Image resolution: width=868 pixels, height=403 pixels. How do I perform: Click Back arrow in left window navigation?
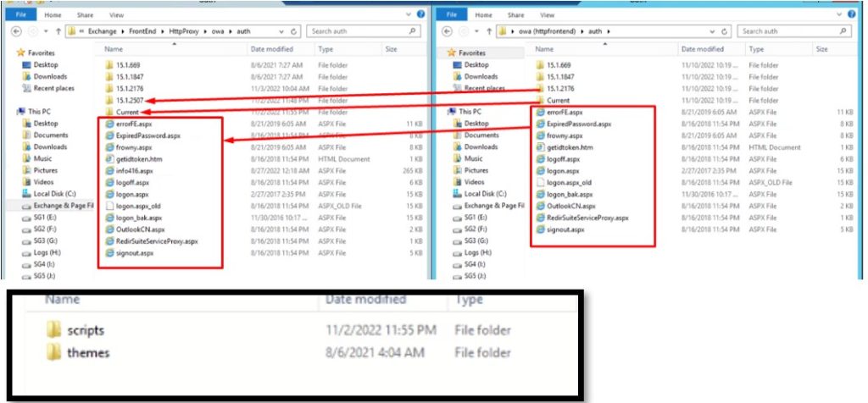tap(18, 31)
